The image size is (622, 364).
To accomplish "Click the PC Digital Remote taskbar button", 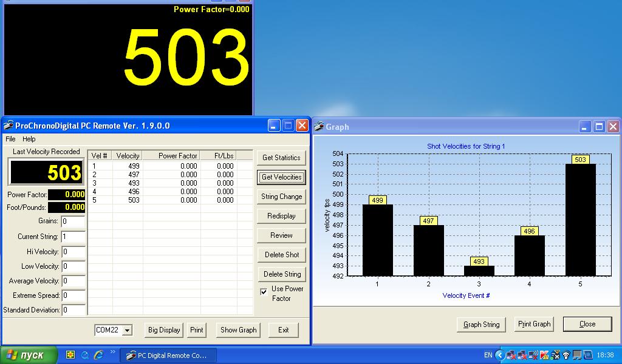I will click(x=166, y=356).
